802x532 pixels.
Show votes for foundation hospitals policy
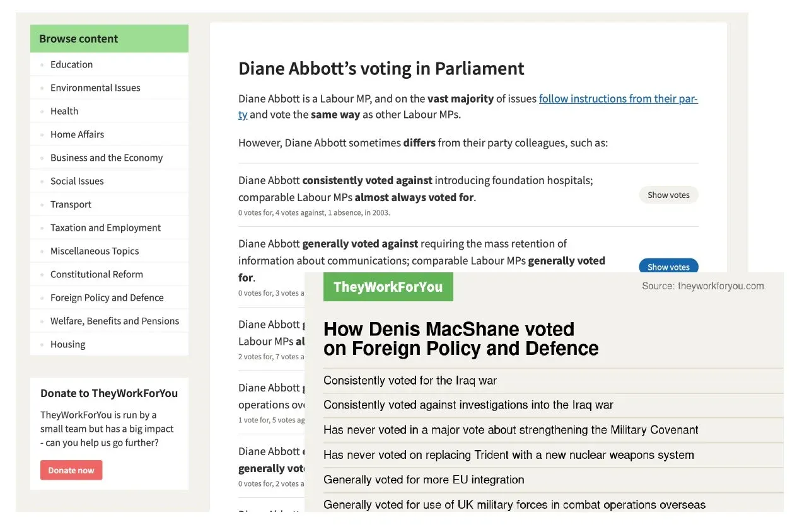click(x=668, y=195)
